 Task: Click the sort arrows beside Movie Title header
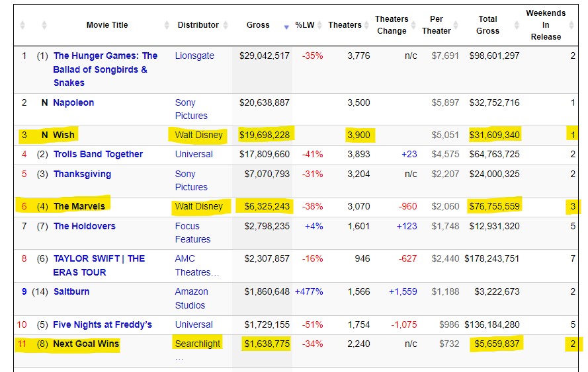(167, 26)
